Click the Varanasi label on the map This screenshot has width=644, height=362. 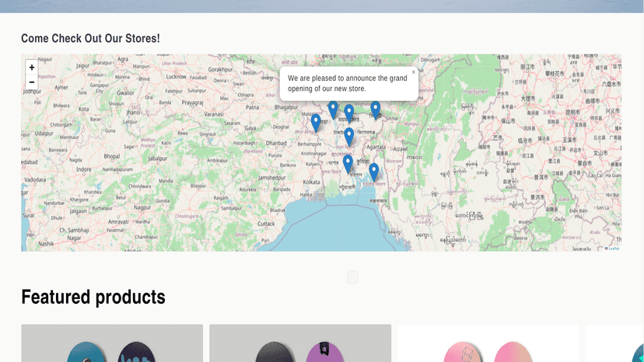pos(214,114)
